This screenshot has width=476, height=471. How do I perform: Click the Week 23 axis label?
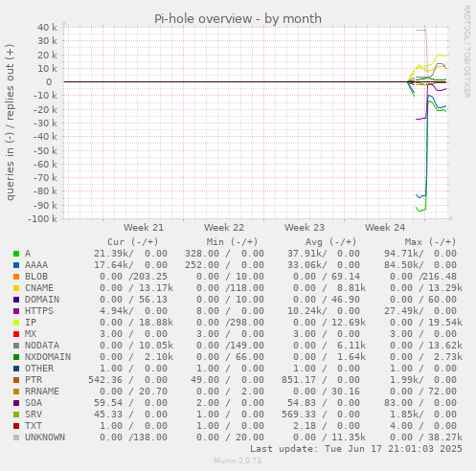305,228
